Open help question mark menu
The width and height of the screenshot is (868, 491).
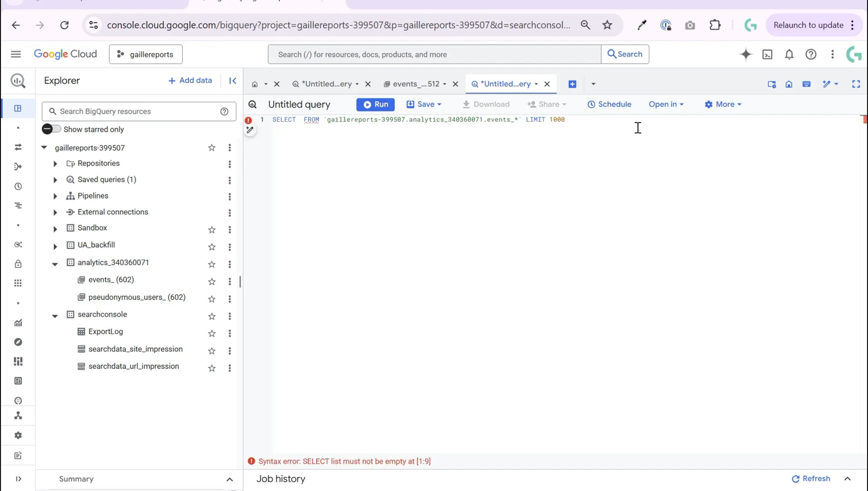tap(811, 54)
